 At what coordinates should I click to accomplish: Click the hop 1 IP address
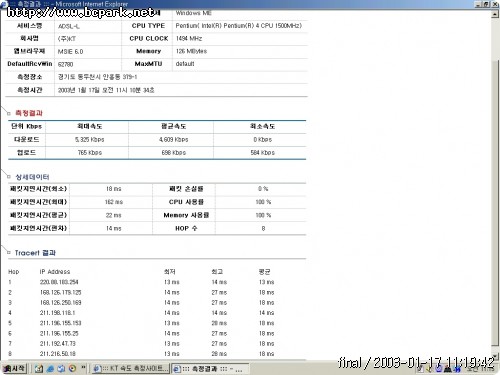[x=59, y=282]
